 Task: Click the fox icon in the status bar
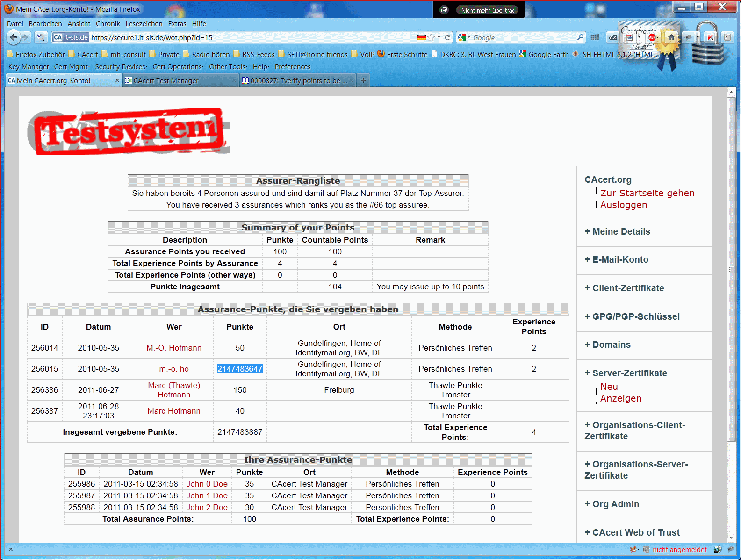coord(634,549)
